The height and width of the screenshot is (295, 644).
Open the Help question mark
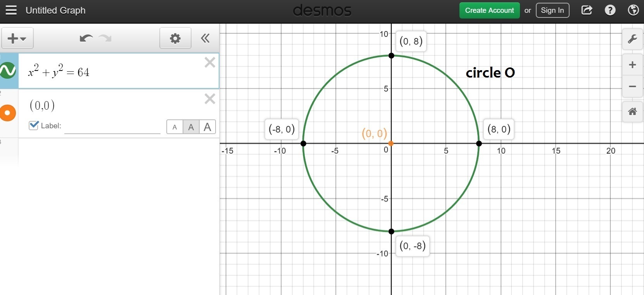click(610, 10)
